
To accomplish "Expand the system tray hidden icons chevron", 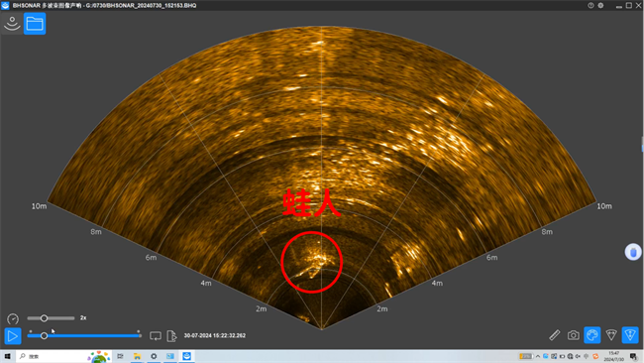I will pyautogui.click(x=538, y=356).
